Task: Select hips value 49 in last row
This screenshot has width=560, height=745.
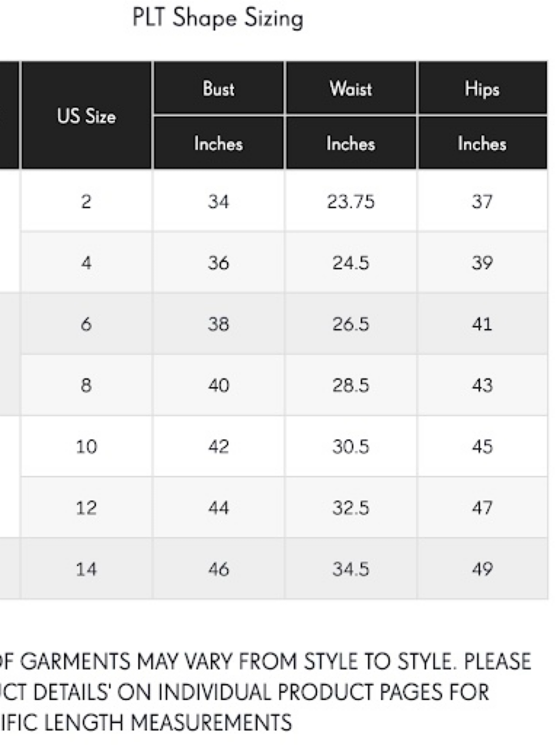Action: [483, 568]
